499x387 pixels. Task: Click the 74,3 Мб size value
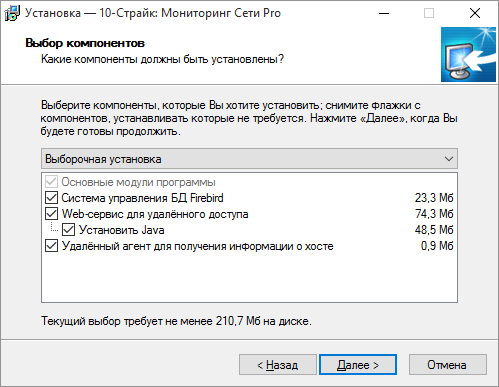[434, 214]
